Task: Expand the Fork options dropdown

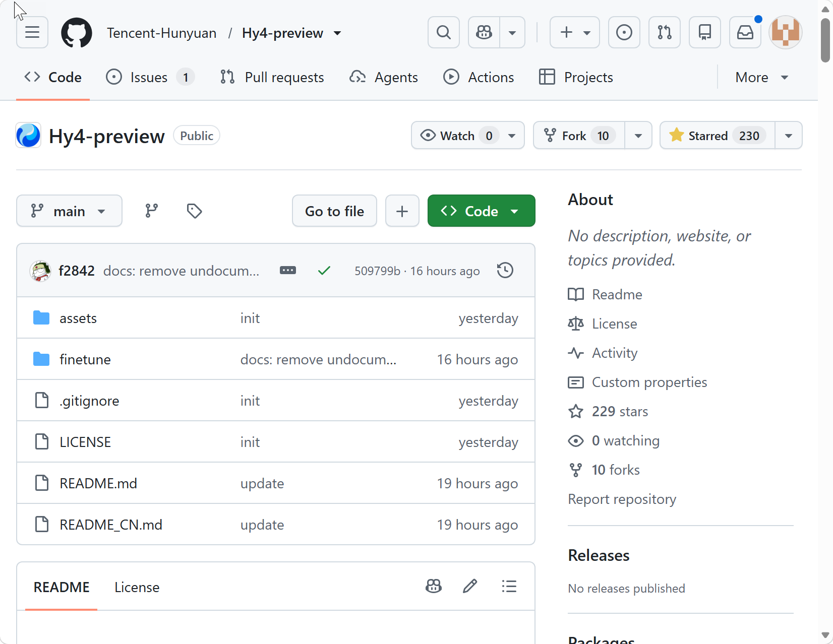Action: click(638, 136)
